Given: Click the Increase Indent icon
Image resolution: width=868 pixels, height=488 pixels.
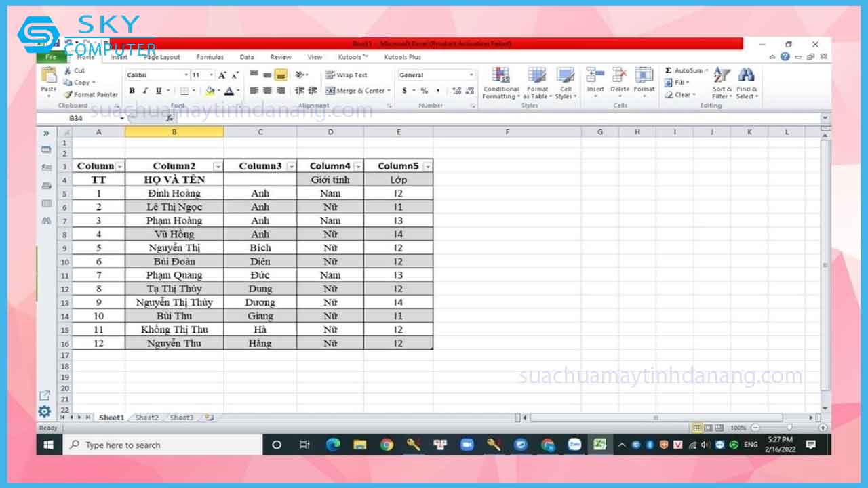Looking at the screenshot, I should pyautogui.click(x=313, y=91).
